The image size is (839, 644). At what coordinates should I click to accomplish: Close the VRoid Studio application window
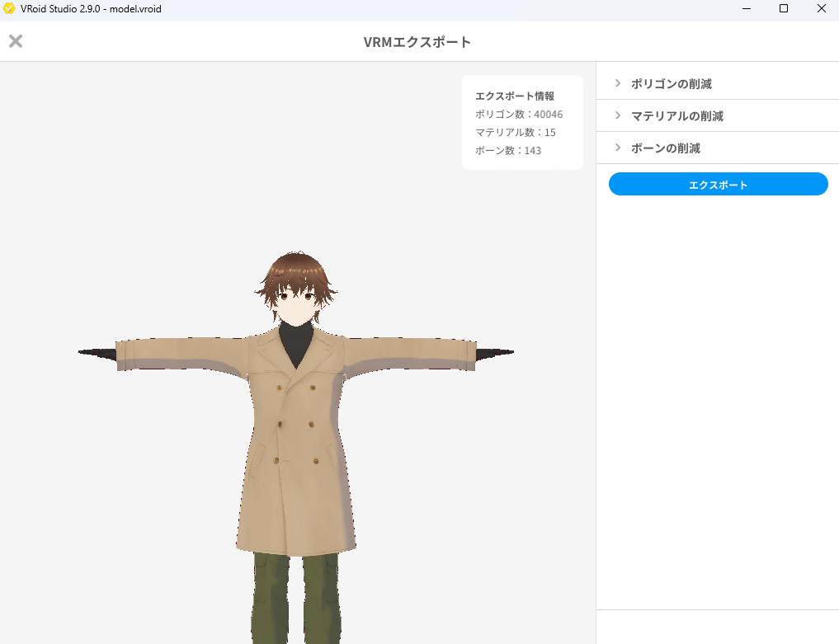coord(821,9)
